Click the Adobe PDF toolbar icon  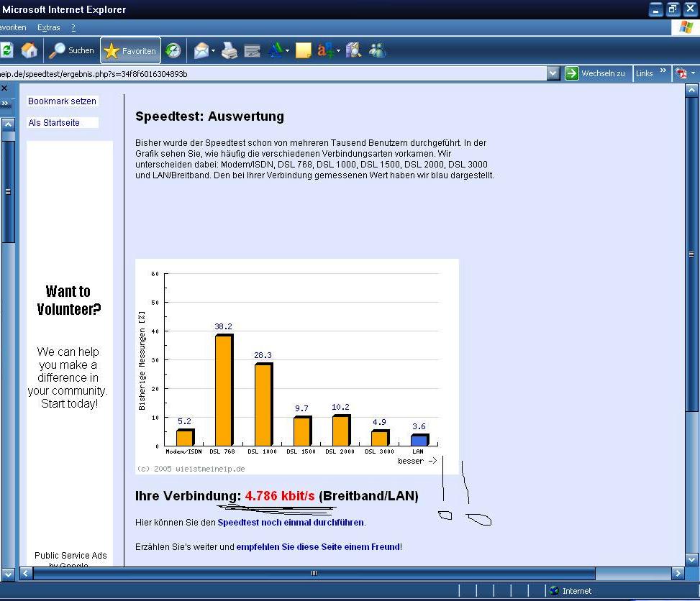[x=681, y=73]
